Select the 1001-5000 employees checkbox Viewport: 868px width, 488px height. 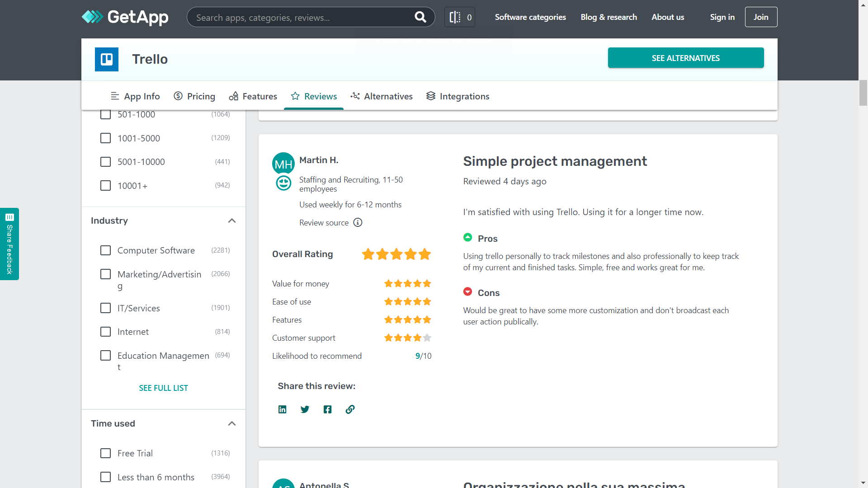[x=105, y=138]
